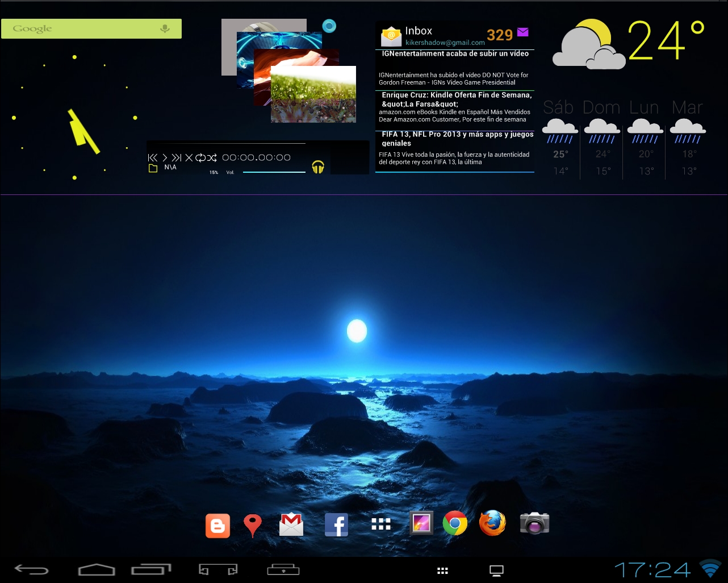The height and width of the screenshot is (583, 728).
Task: Launch Firefox from the dock
Action: click(x=492, y=524)
